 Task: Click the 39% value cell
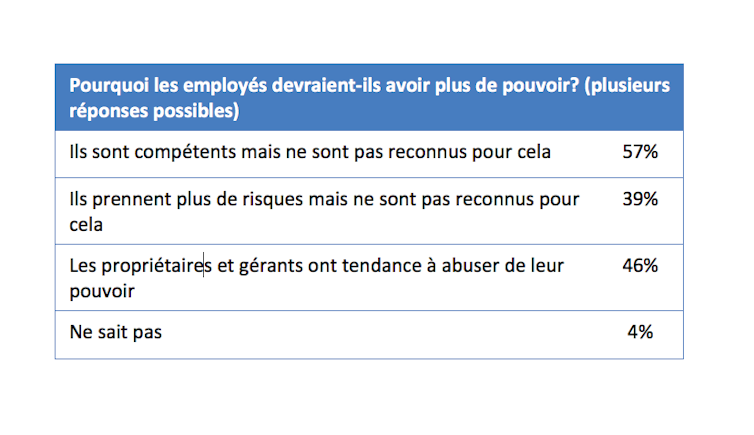[x=638, y=199]
